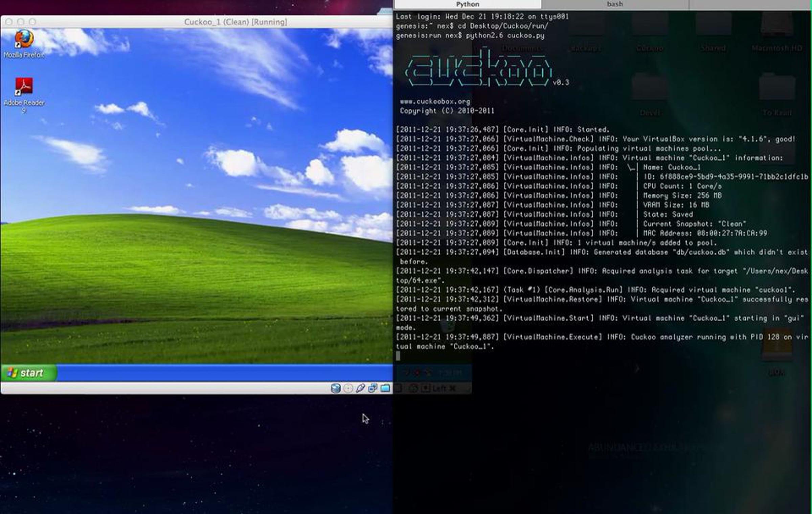Click the '[Core.Init] INFO: Started.' log line

coord(502,129)
